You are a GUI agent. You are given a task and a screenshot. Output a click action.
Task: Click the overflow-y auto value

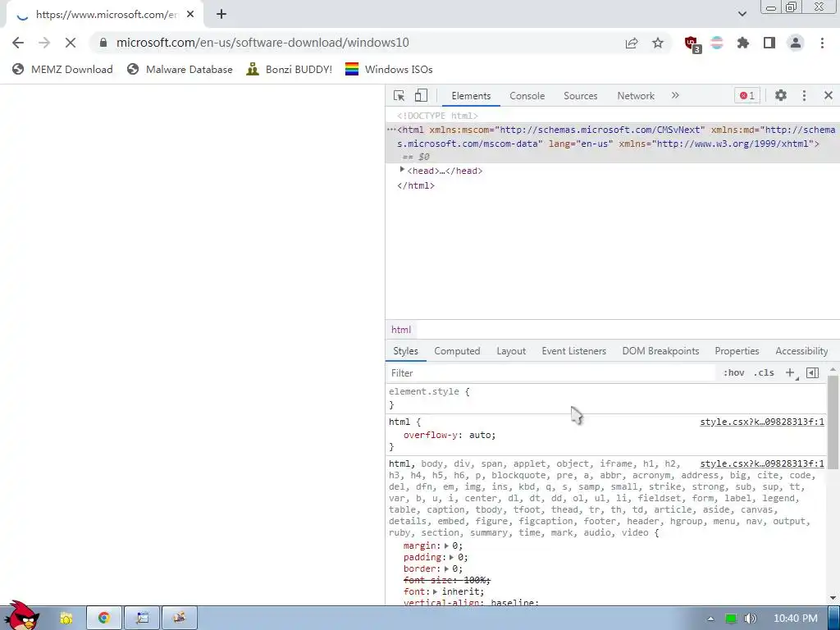tap(480, 435)
